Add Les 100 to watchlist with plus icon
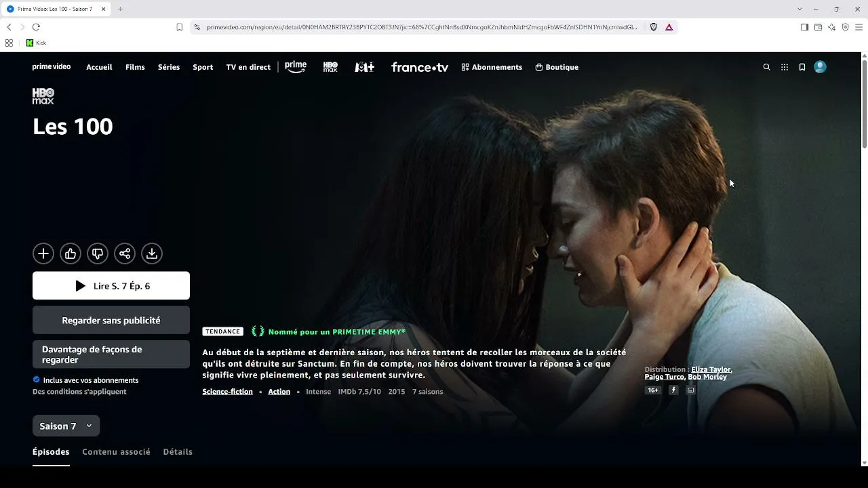This screenshot has height=488, width=868. pyautogui.click(x=43, y=253)
